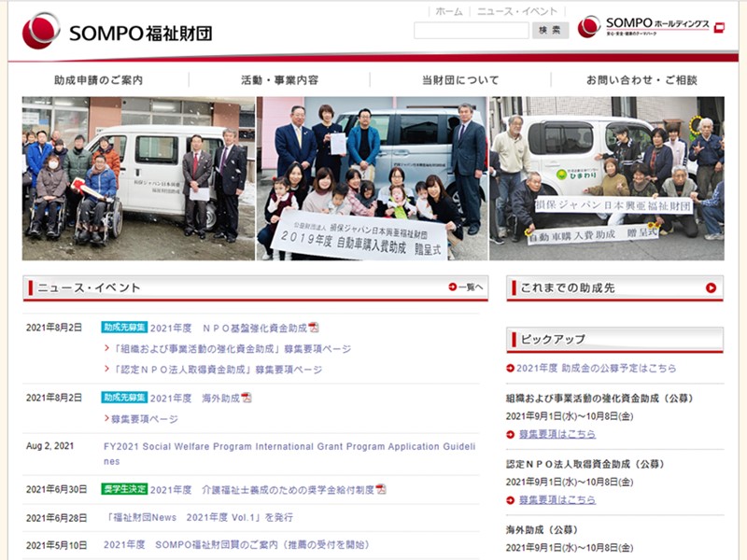Click 認定ＮＰＯ法人取得資金助成（公募） heading

point(585,464)
